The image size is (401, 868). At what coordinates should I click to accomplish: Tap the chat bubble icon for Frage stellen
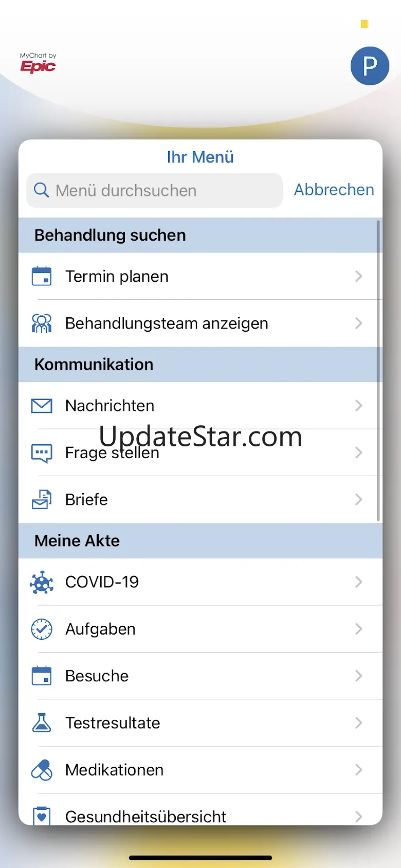coord(42,453)
